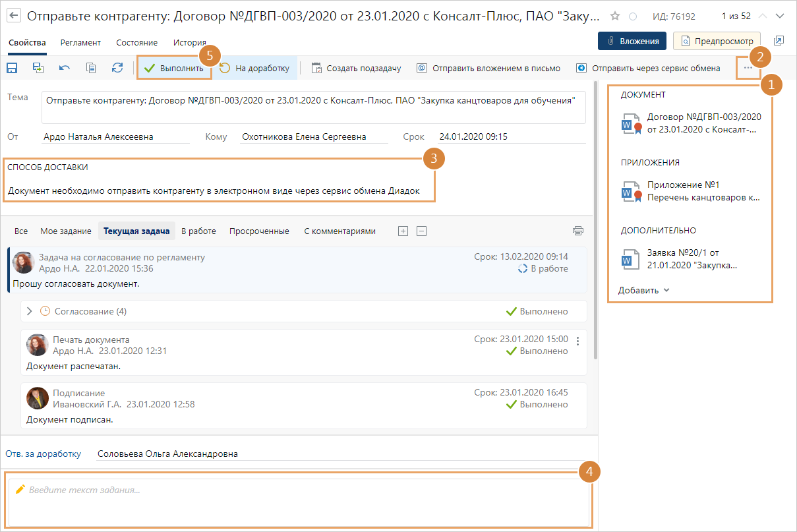Toggle the favorite star next to the title
Image resolution: width=797 pixels, height=532 pixels.
click(615, 16)
